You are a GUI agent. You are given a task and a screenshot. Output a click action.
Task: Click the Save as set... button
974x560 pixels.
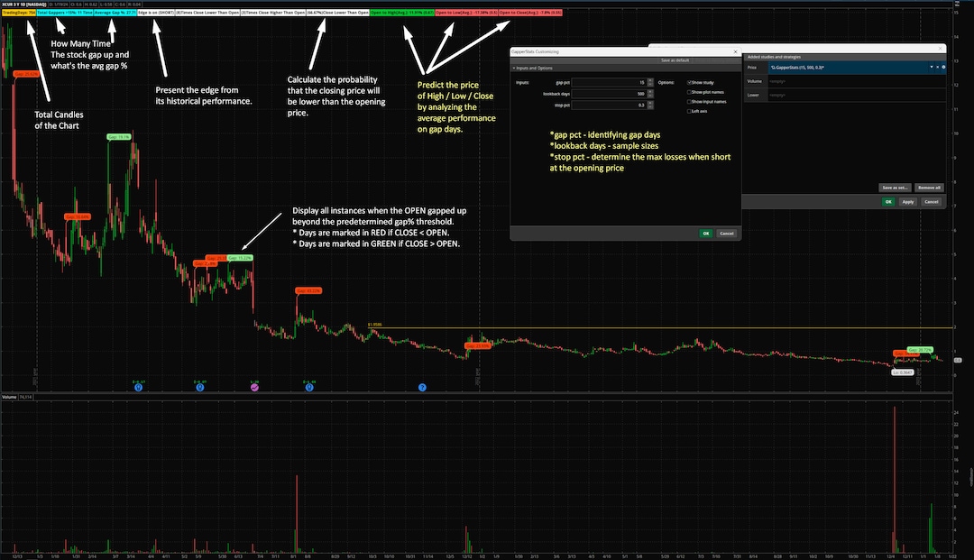coord(896,187)
